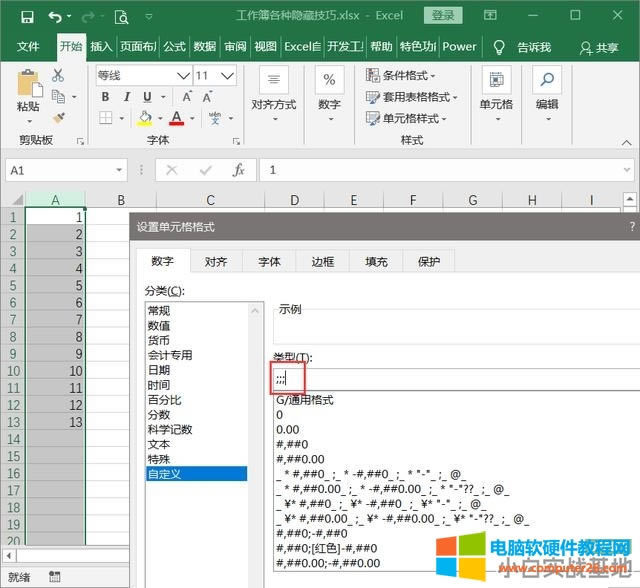Switch to the 边框 tab in dialog
Screen dimensions: 640x588
322,262
